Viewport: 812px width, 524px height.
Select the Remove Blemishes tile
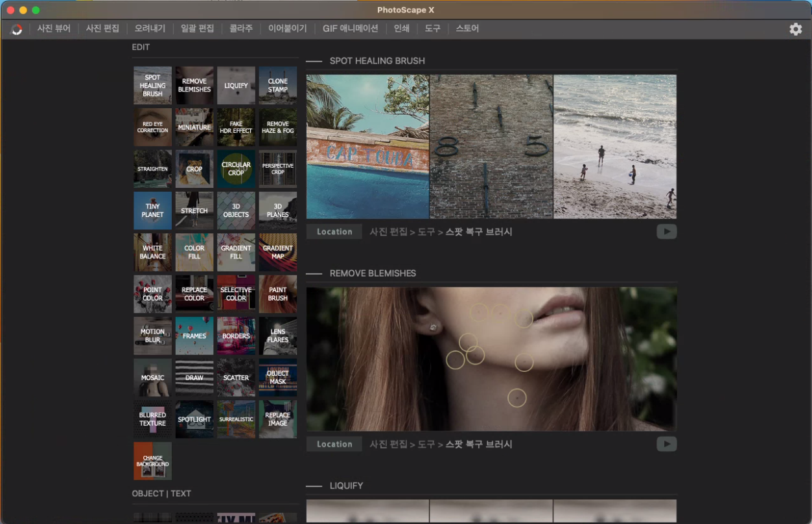tap(194, 85)
